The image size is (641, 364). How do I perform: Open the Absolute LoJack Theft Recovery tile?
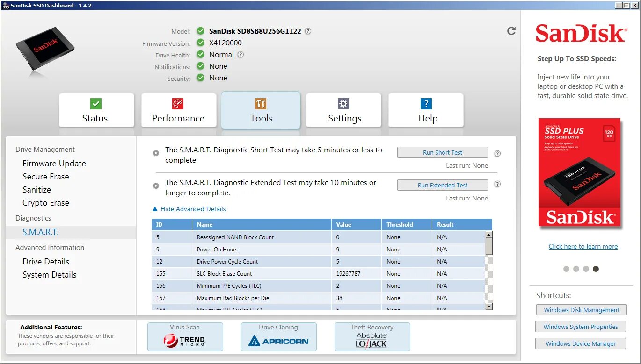tap(372, 336)
